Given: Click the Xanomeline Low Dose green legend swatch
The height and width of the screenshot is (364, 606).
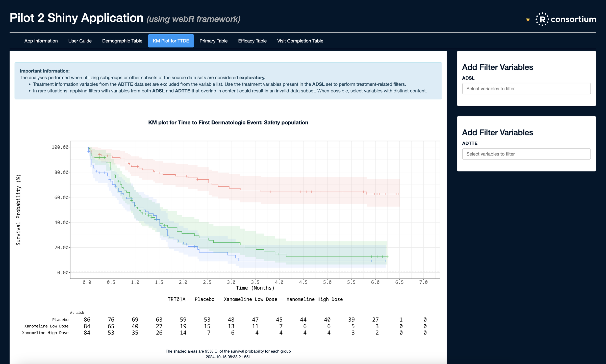Looking at the screenshot, I should click(x=219, y=299).
